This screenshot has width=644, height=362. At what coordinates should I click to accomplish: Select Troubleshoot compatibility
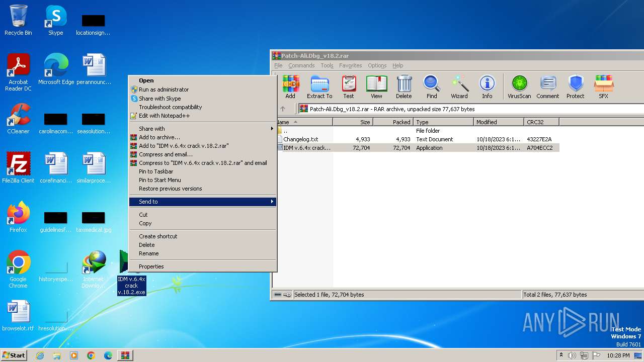click(x=203, y=107)
